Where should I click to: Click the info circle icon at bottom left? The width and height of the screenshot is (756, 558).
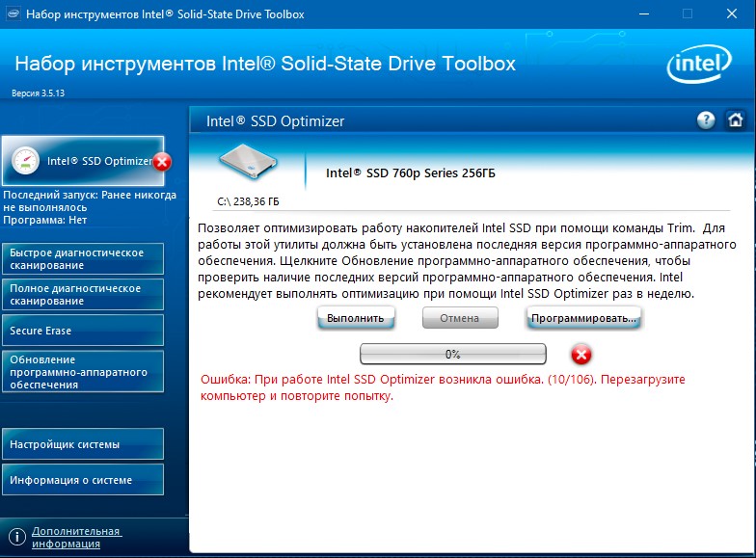click(17, 536)
